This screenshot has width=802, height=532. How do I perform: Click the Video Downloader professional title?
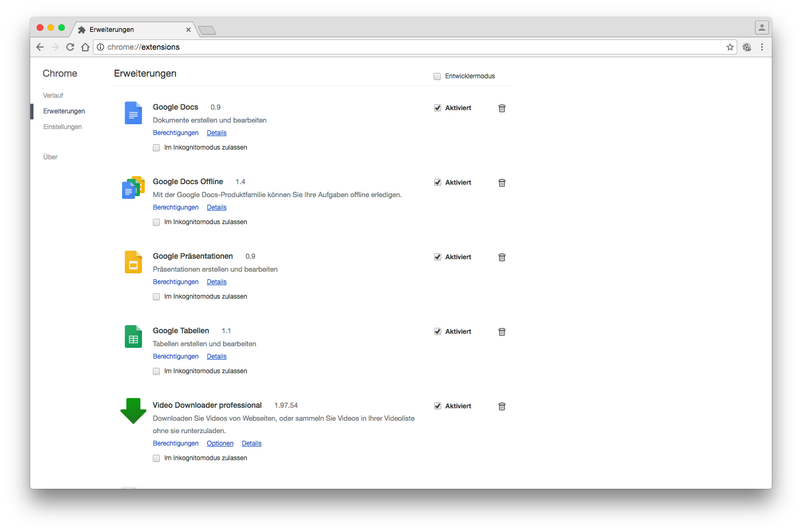coord(207,405)
